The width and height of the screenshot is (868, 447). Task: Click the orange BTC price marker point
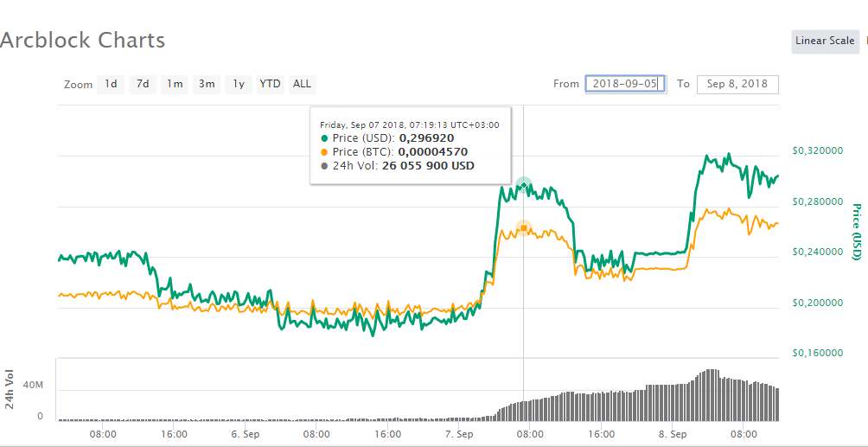[x=524, y=227]
